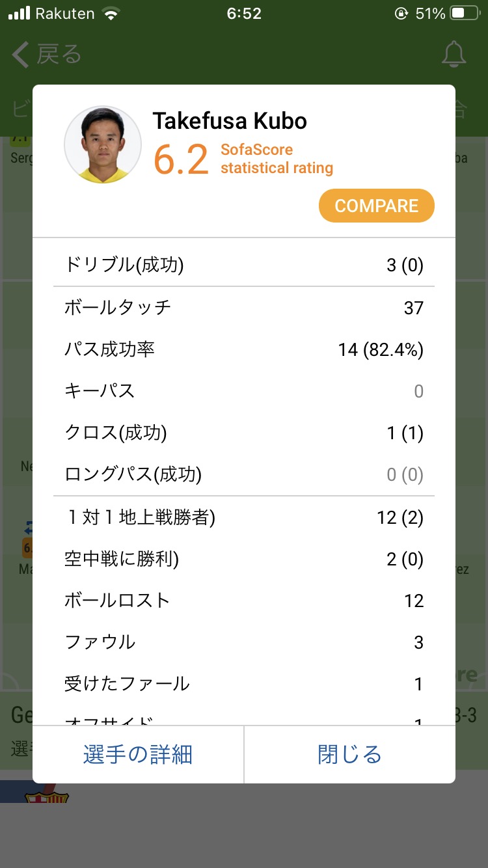Tap the ファウル stat row
The height and width of the screenshot is (868, 488).
click(x=244, y=643)
